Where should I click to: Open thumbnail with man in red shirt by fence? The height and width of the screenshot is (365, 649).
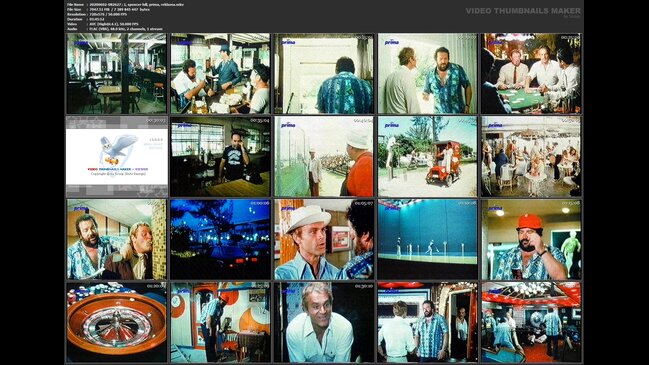tap(324, 156)
